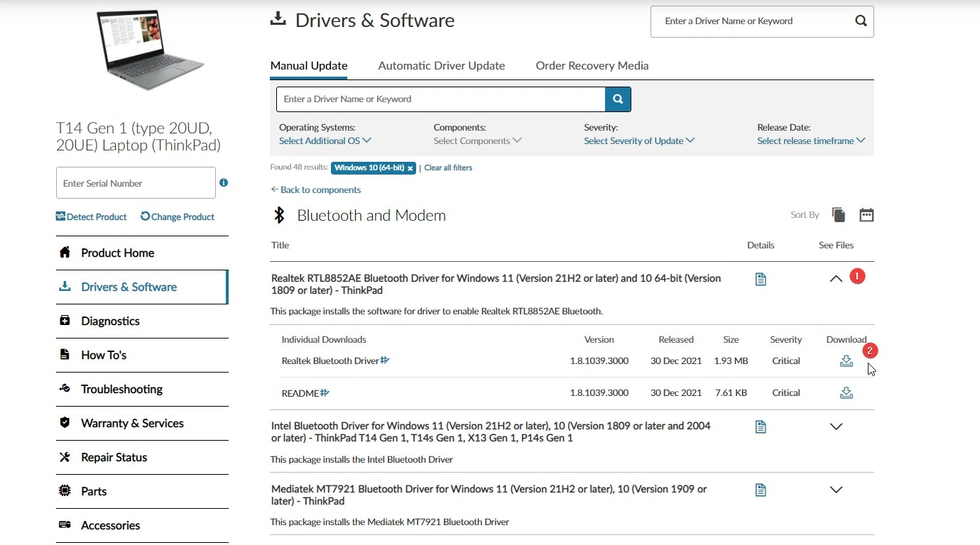Expand the Intel Bluetooth Driver files
Viewport: 980px width, 545px height.
(x=836, y=426)
